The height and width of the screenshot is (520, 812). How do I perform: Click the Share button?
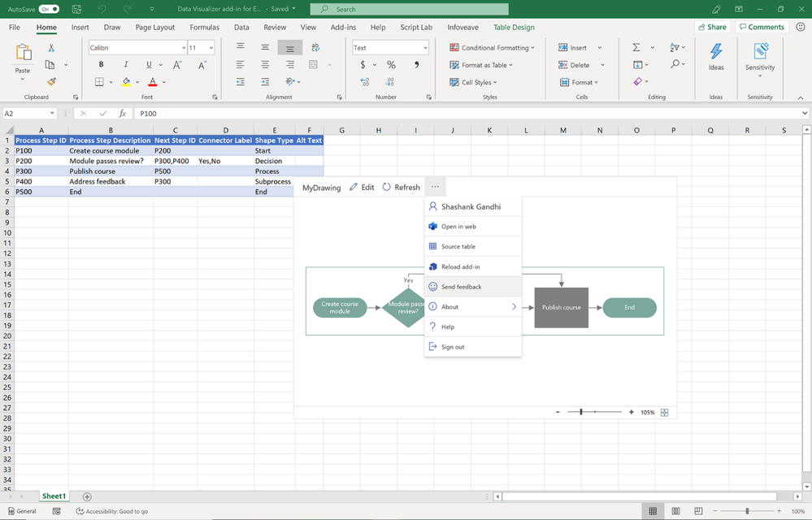[x=712, y=27]
